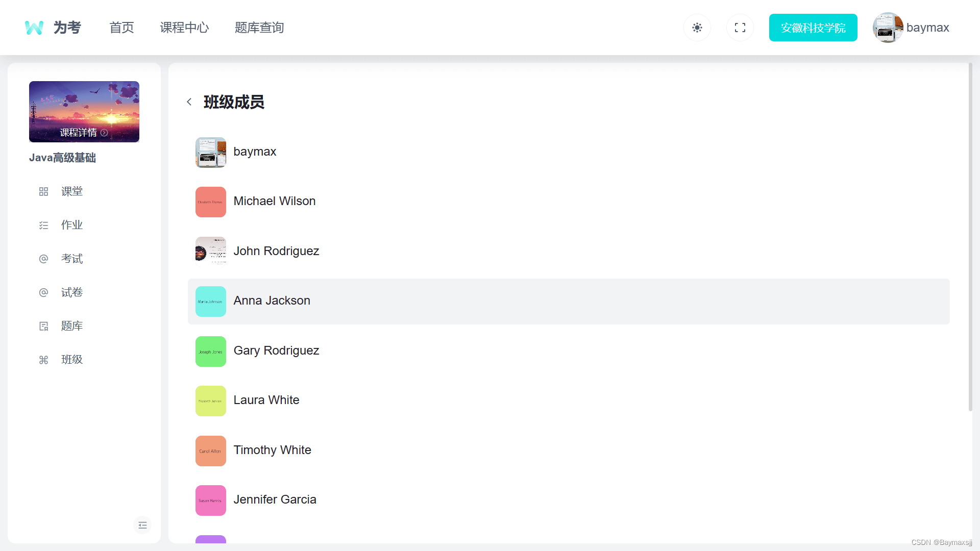Open the 试卷 (test paper) icon
The width and height of the screenshot is (980, 551).
[x=43, y=292]
